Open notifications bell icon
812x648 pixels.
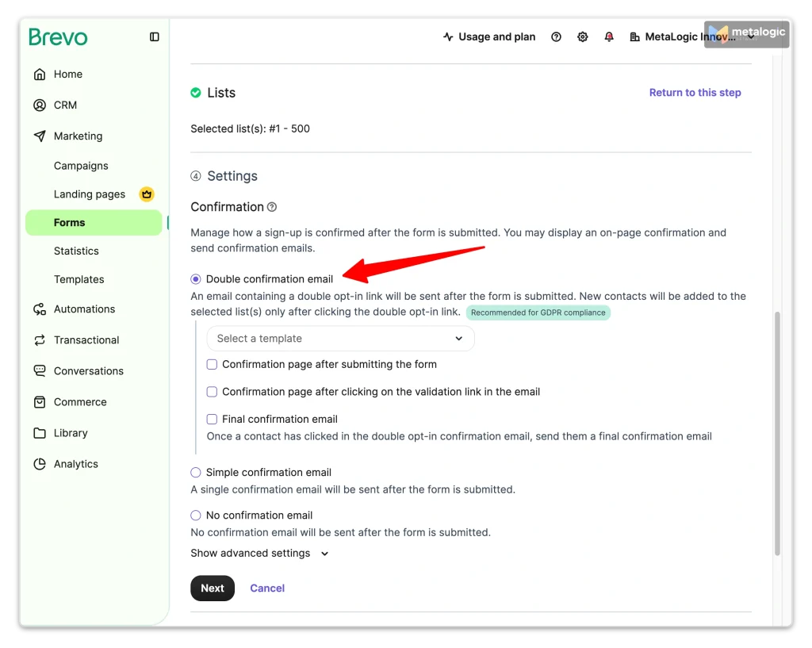tap(609, 36)
